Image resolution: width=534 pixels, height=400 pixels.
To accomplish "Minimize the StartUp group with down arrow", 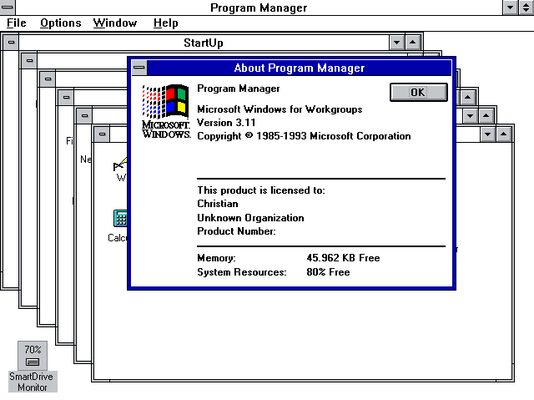I will click(x=397, y=43).
